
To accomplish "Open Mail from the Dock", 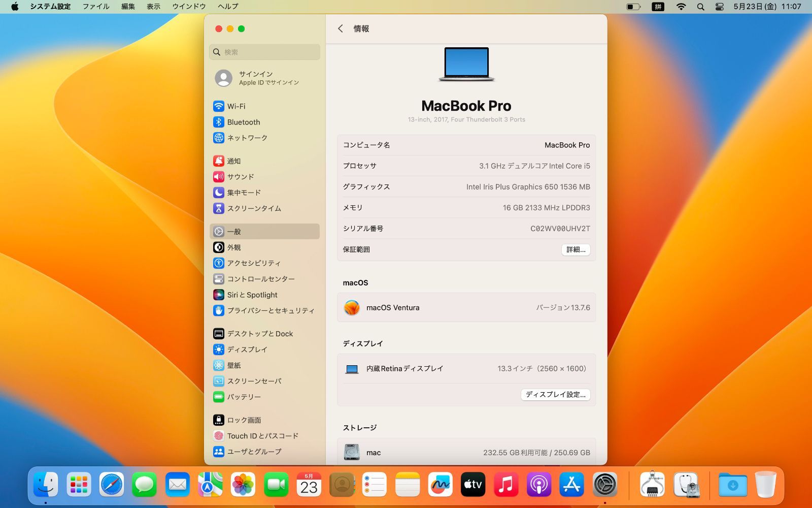I will 177,485.
